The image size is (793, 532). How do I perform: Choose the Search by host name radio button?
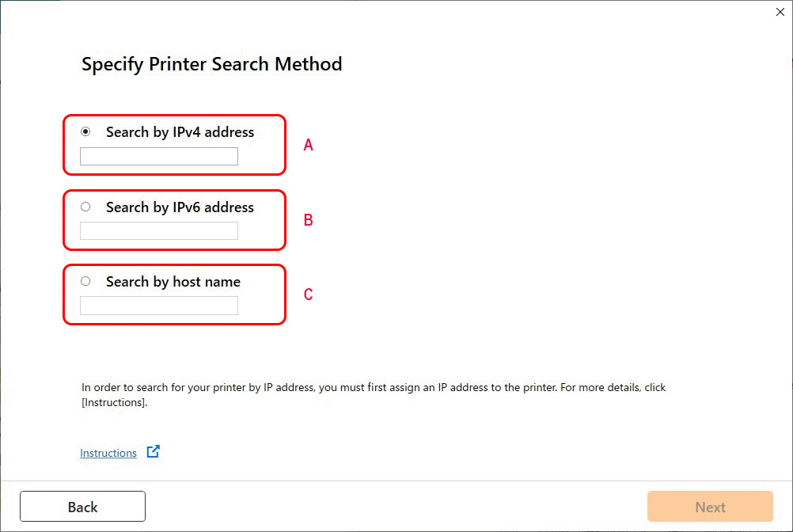(x=85, y=281)
